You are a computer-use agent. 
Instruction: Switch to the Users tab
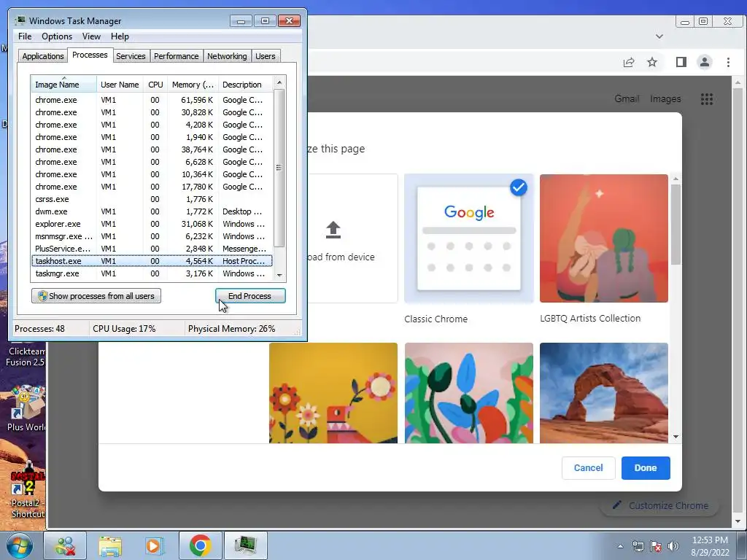coord(265,56)
